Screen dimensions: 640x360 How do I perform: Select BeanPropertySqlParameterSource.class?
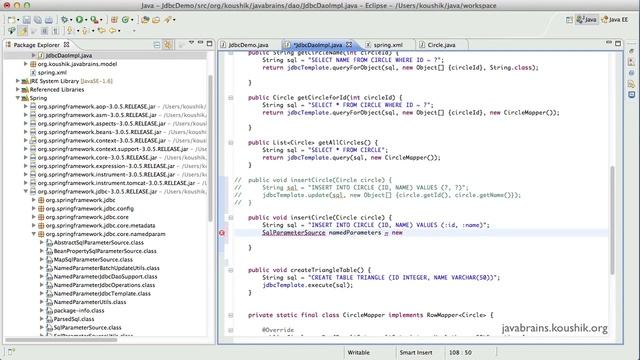105,251
